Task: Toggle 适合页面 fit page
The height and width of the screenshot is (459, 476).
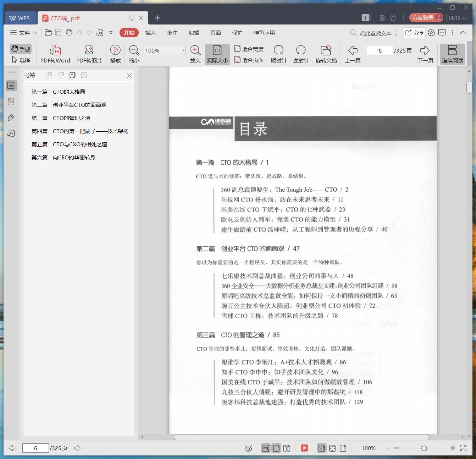Action: click(249, 60)
